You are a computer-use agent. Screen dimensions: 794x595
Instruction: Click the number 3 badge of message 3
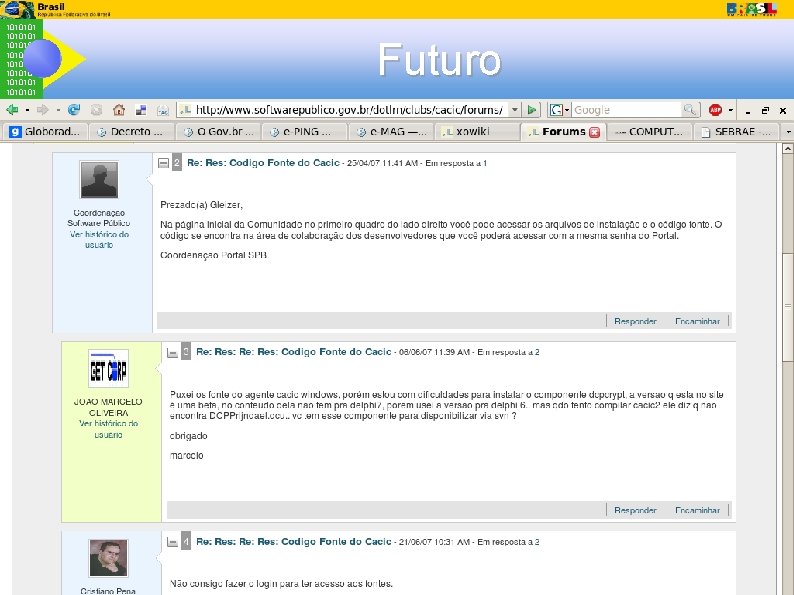coord(186,352)
